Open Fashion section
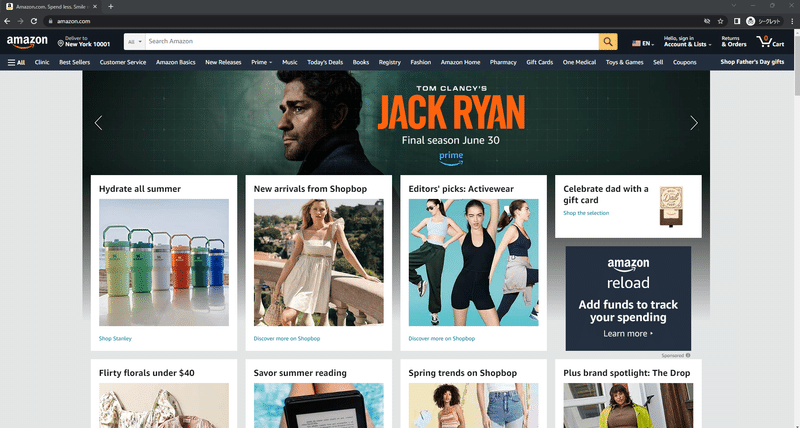This screenshot has height=428, width=800. click(420, 62)
